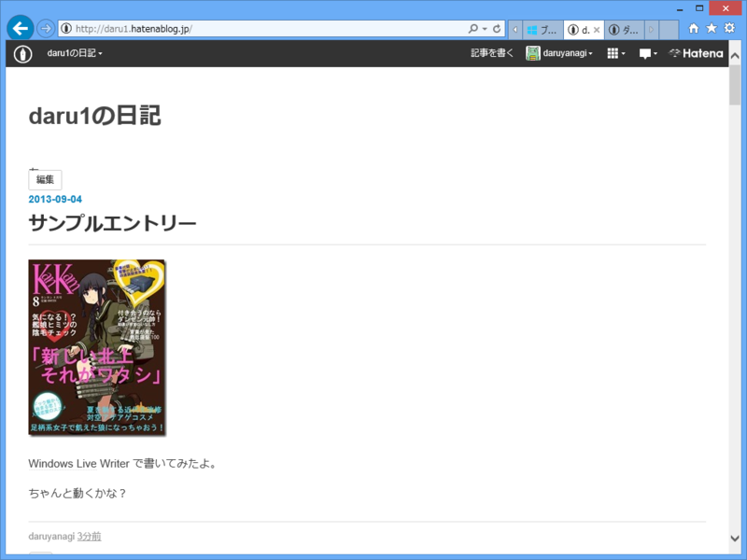Viewport: 747px width, 560px height.
Task: Expand the address bar autocomplete dropdown arrow
Action: (x=485, y=29)
